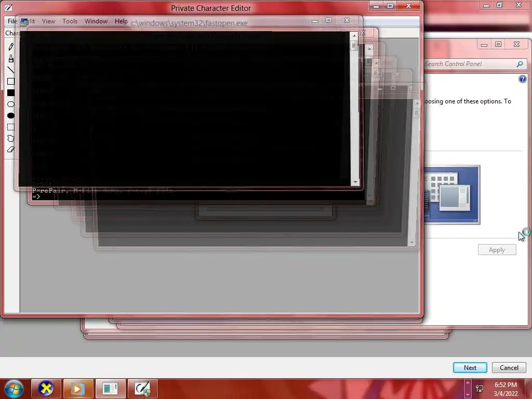Open the Help menu
Viewport: 532px width, 399px height.
pos(121,21)
